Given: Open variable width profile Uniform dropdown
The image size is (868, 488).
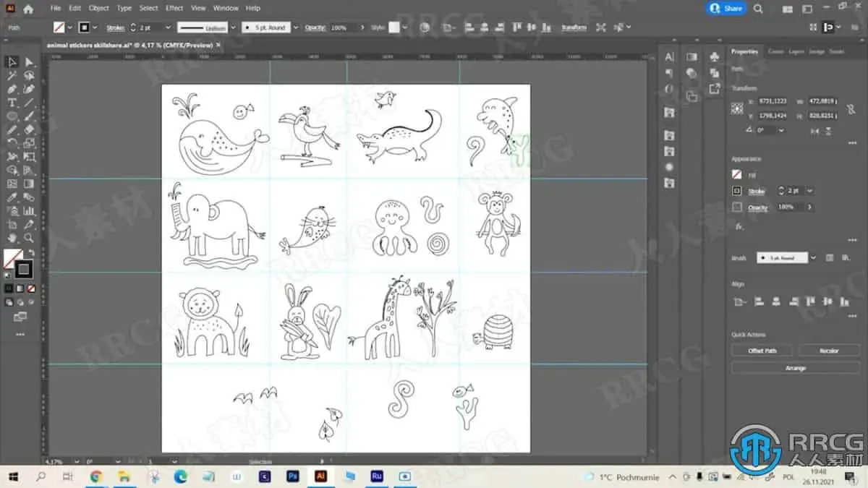Looking at the screenshot, I should 233,27.
